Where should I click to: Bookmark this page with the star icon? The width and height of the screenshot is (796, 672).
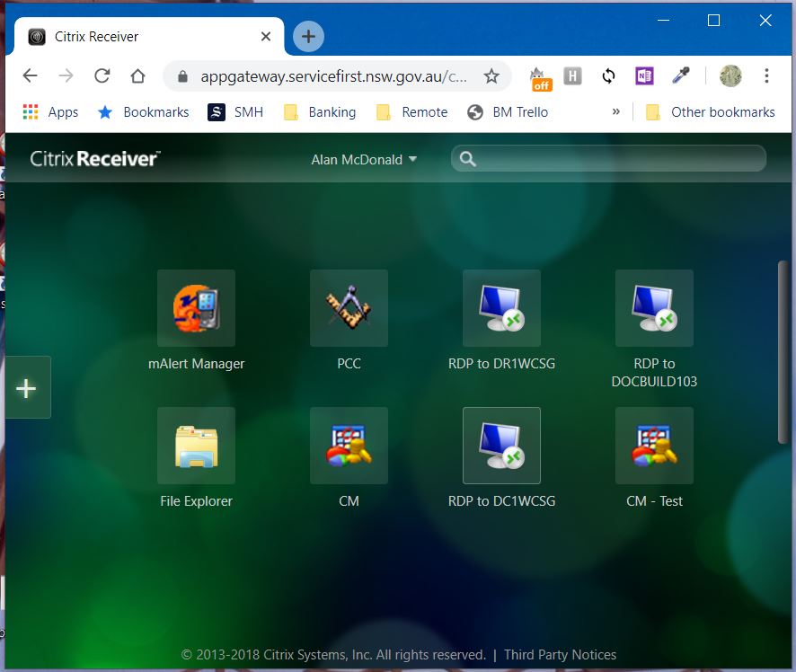[491, 76]
